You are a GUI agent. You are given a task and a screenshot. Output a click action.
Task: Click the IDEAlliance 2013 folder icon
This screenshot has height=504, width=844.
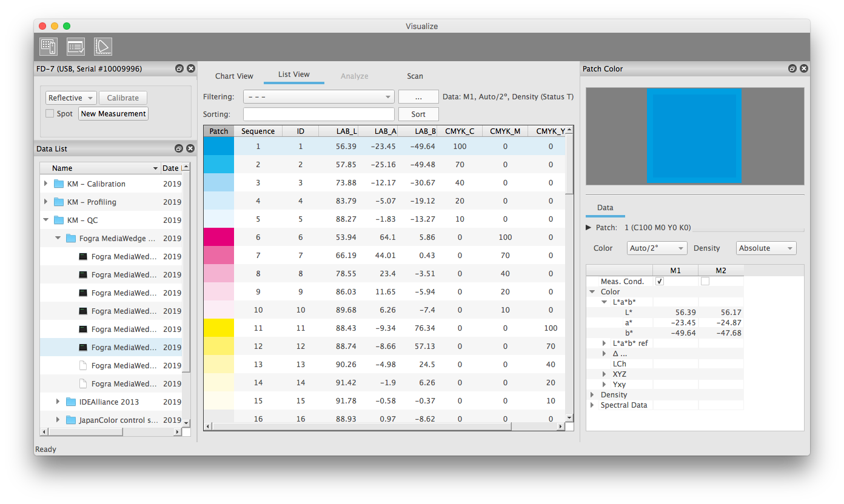pyautogui.click(x=71, y=402)
